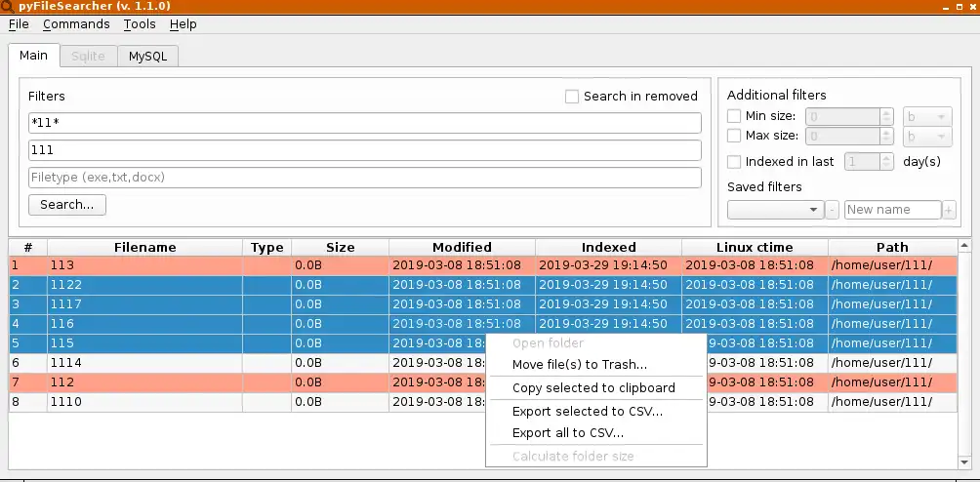Sort results by Indexed column header
The height and width of the screenshot is (482, 980).
pyautogui.click(x=609, y=247)
